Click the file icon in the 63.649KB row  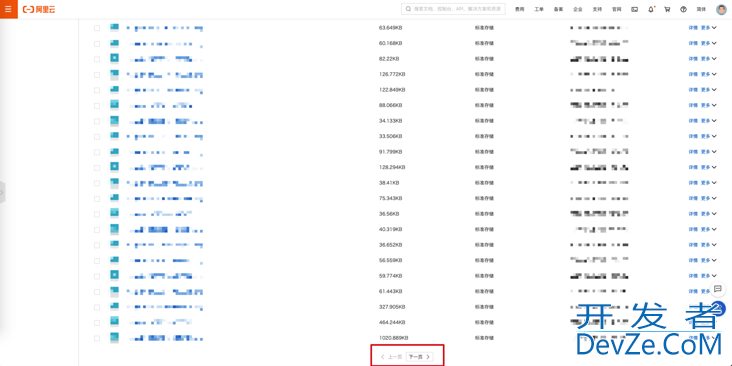pyautogui.click(x=114, y=28)
